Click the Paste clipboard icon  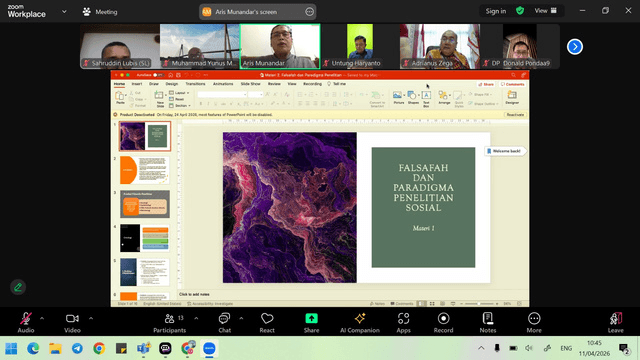(x=120, y=97)
